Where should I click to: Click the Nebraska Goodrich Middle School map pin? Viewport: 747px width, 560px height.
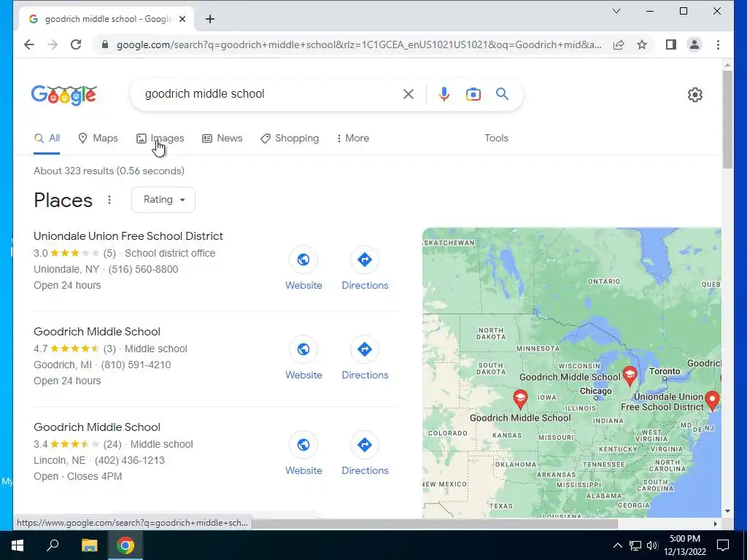pos(520,399)
